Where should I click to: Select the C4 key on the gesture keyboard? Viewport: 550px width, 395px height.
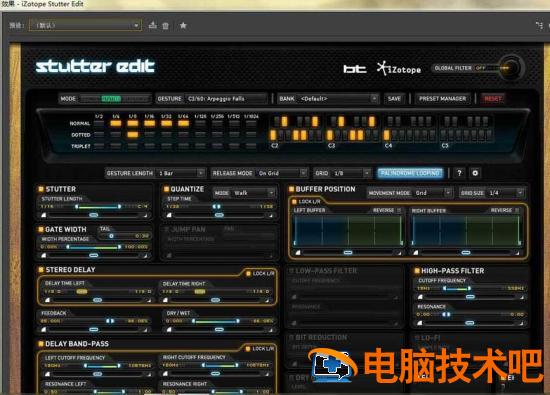tap(387, 135)
